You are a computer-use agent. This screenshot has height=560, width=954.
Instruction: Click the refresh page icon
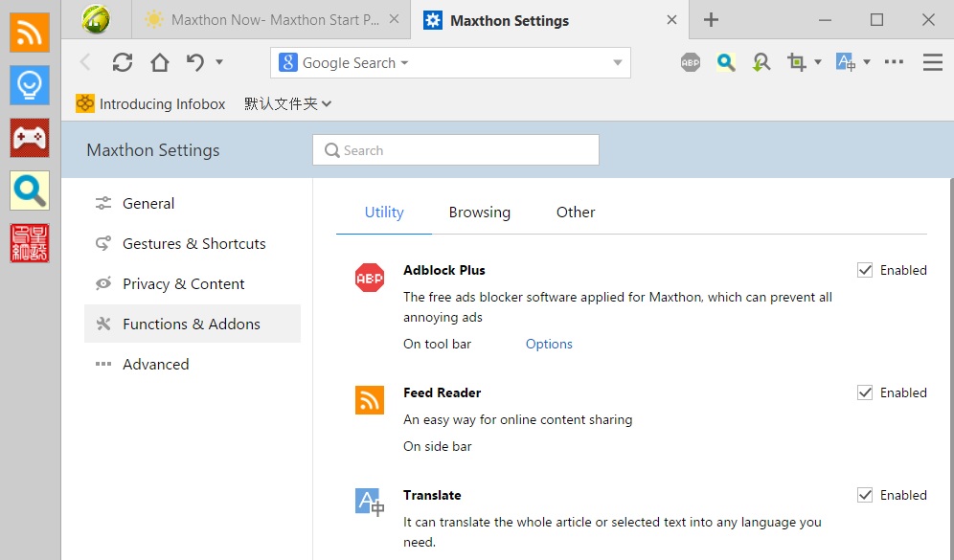tap(123, 62)
